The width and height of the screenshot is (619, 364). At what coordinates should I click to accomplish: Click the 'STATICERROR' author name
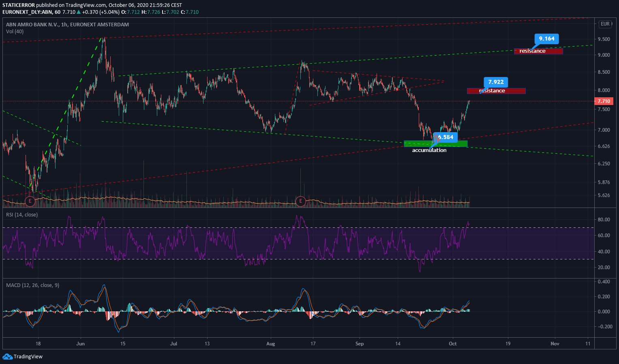[x=18, y=5]
